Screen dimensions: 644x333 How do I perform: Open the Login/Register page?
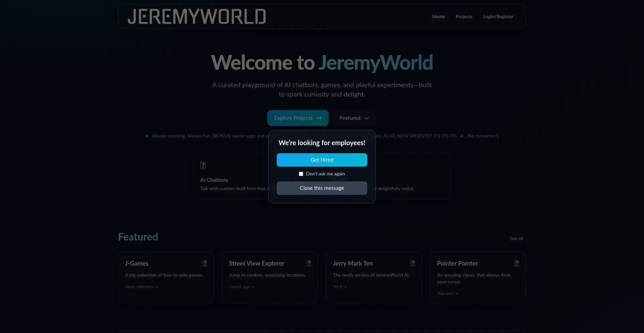[x=498, y=16]
